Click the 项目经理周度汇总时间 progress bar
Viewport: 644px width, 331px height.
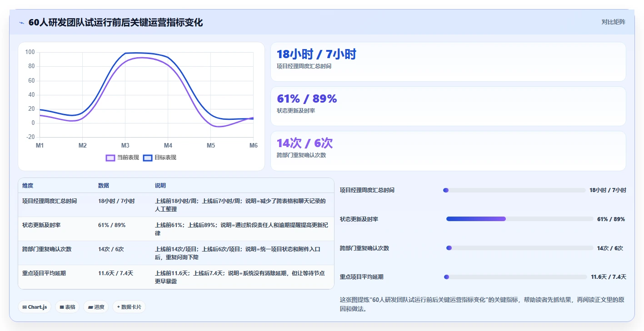point(514,190)
